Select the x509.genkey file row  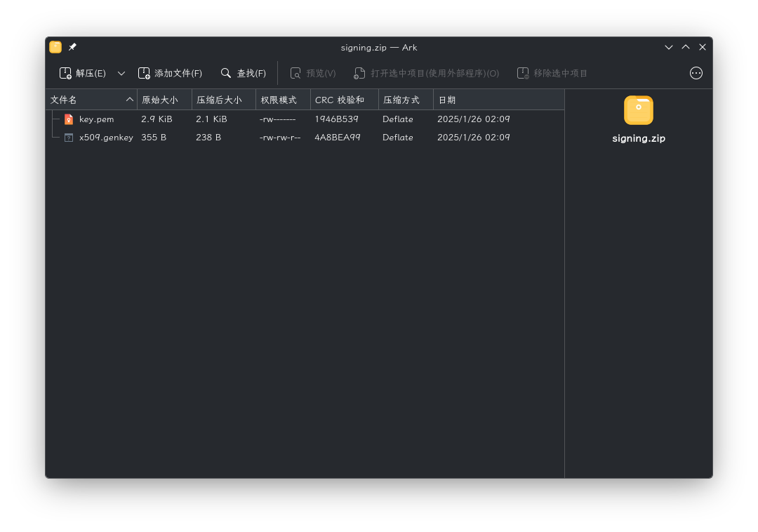point(305,138)
